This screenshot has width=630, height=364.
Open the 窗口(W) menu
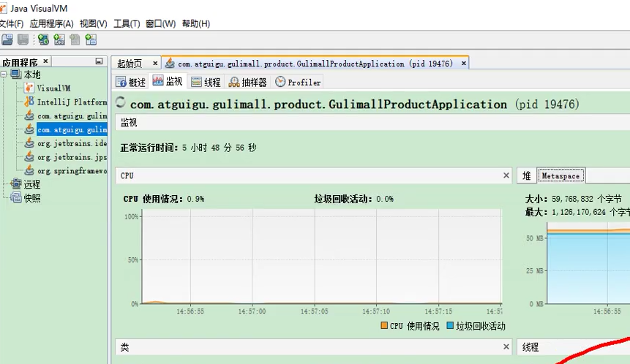tap(160, 23)
